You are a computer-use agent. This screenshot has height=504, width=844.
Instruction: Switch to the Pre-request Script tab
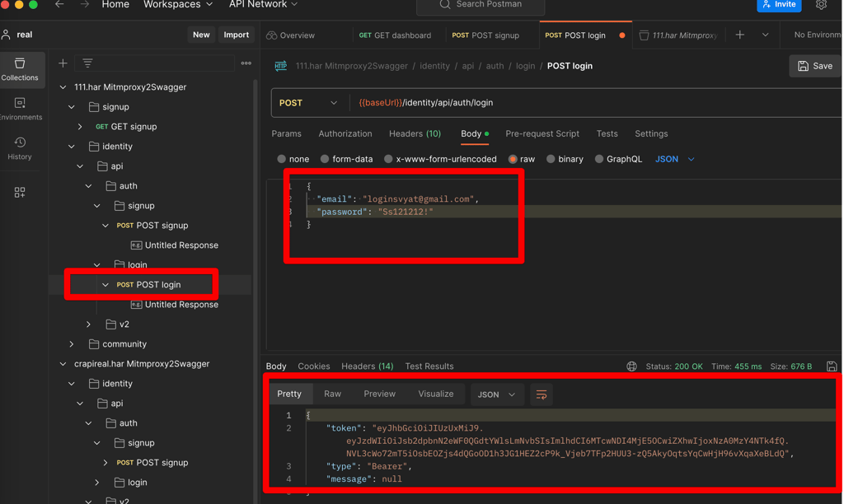tap(542, 134)
